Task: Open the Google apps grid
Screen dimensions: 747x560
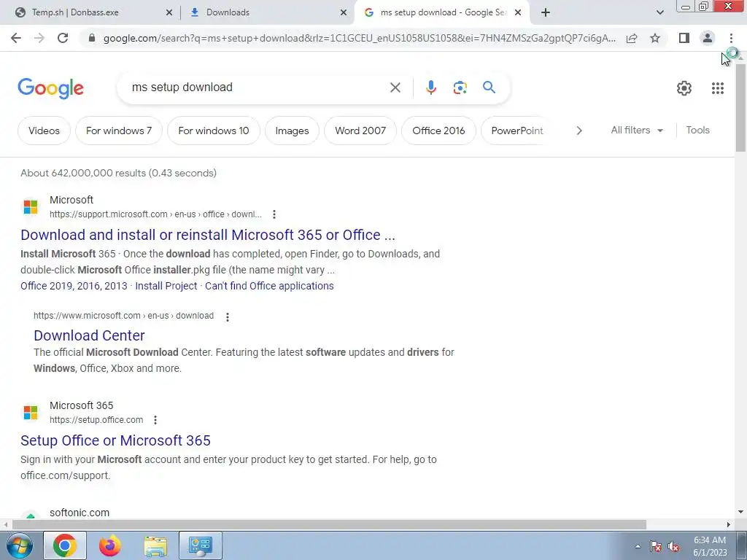Action: (x=718, y=88)
